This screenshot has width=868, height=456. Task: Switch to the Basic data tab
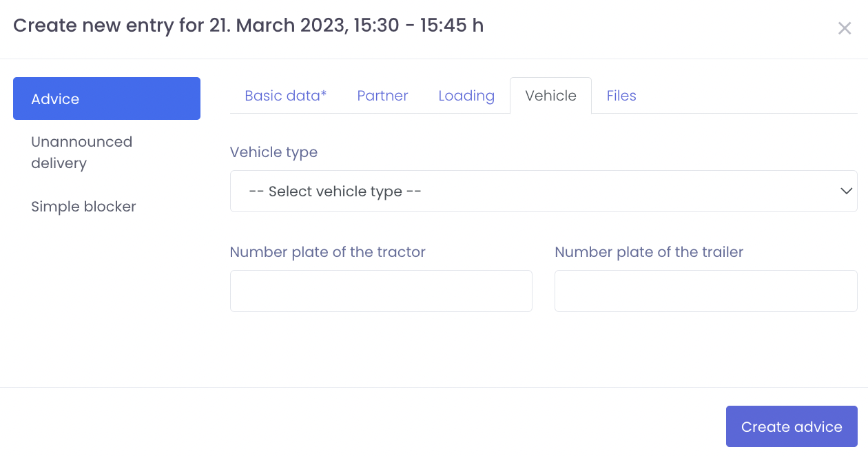pyautogui.click(x=285, y=96)
